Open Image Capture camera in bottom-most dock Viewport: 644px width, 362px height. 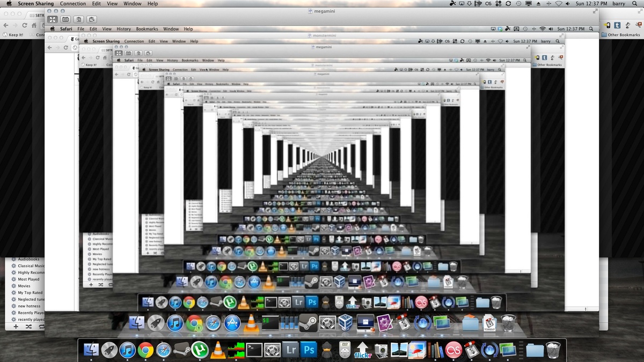tap(381, 350)
